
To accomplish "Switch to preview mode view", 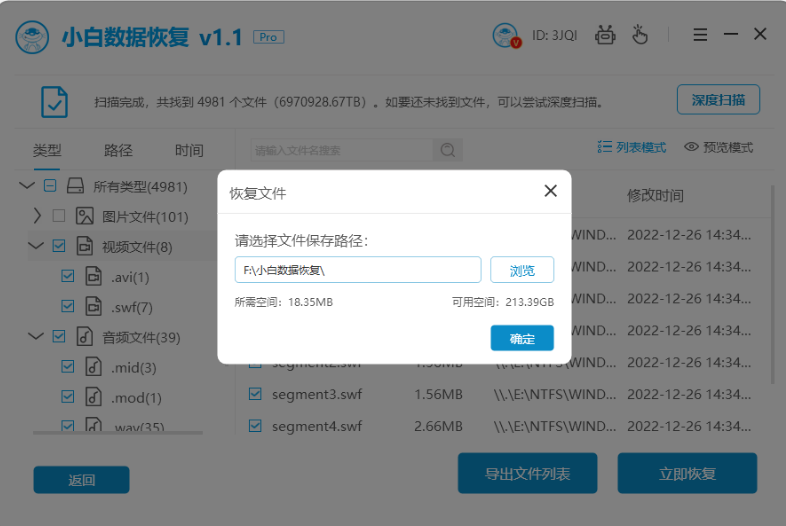I will coord(718,147).
